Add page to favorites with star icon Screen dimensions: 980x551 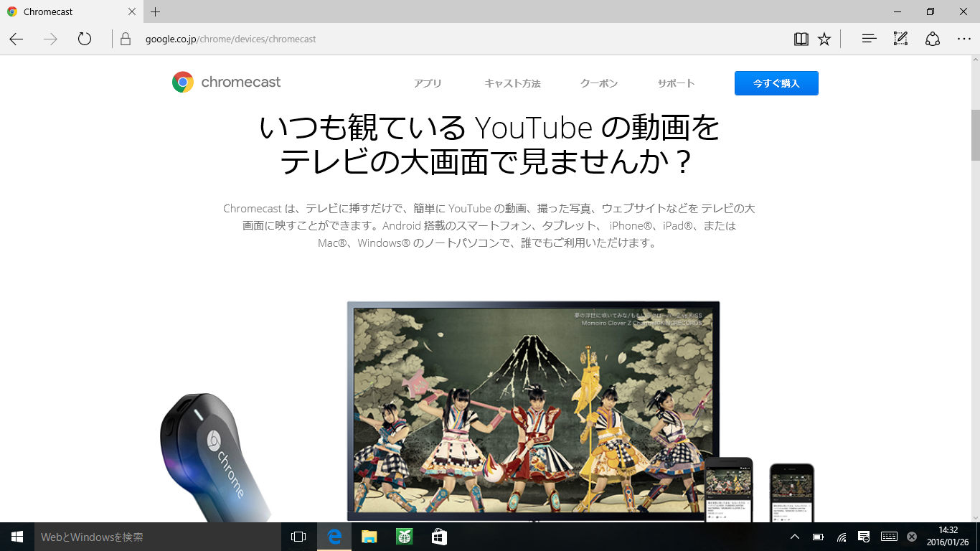pos(824,39)
